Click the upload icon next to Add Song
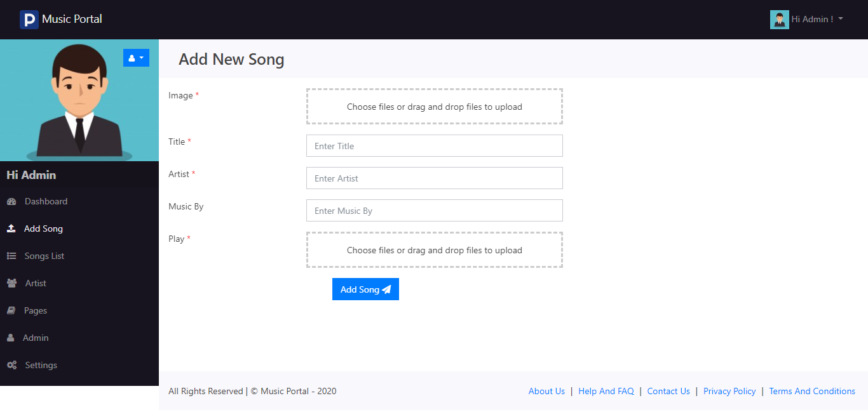This screenshot has width=868, height=417. [10, 228]
